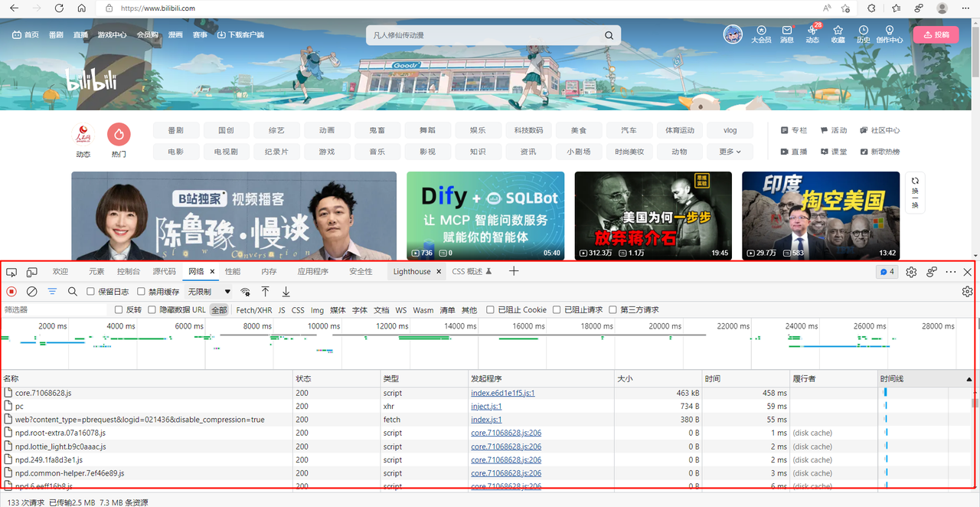980x507 pixels.
Task: Open search in the network panel
Action: click(73, 292)
